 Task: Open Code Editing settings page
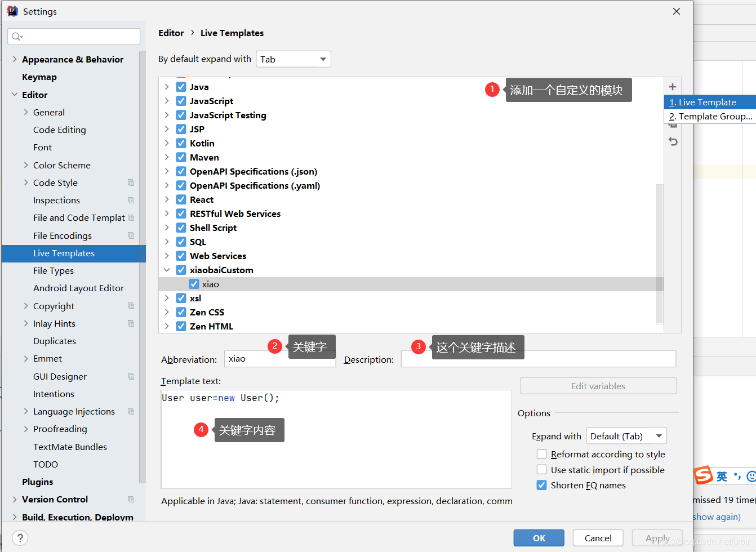[60, 130]
